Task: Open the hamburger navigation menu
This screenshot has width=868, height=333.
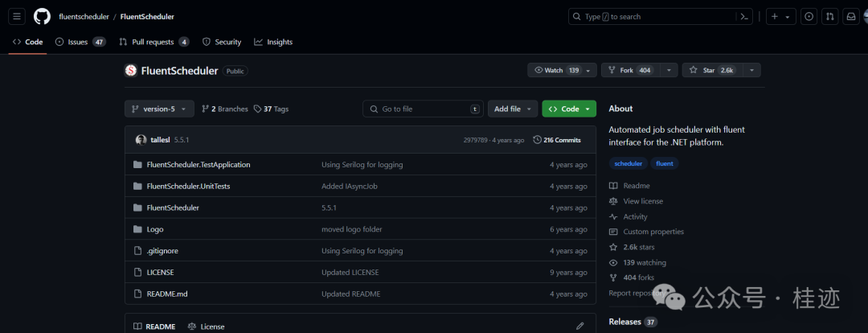Action: click(x=18, y=16)
